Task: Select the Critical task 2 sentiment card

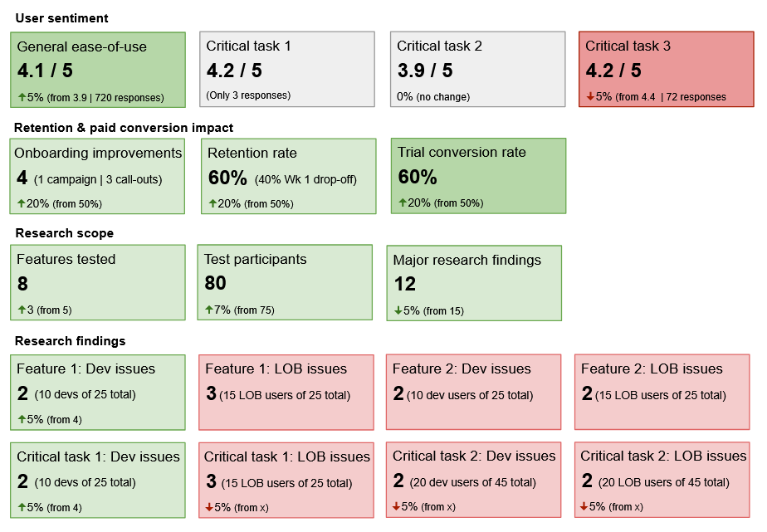Action: point(478,69)
